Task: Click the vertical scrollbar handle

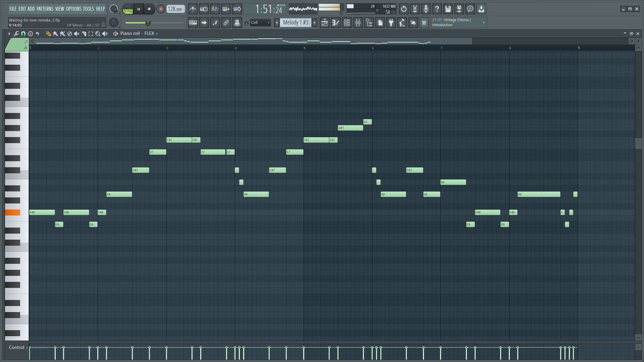Action: (x=639, y=144)
